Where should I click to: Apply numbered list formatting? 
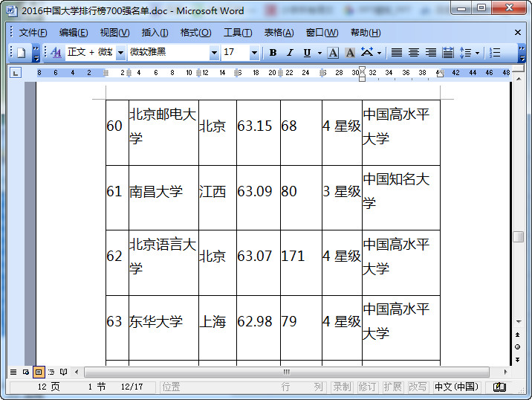(495, 53)
